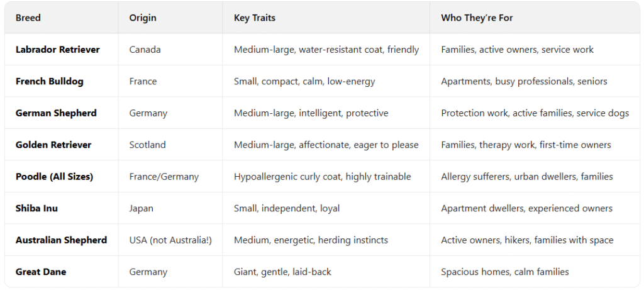Select the Hypoallergenic curly coat traits cell
This screenshot has height=290, width=644.
pos(322,177)
